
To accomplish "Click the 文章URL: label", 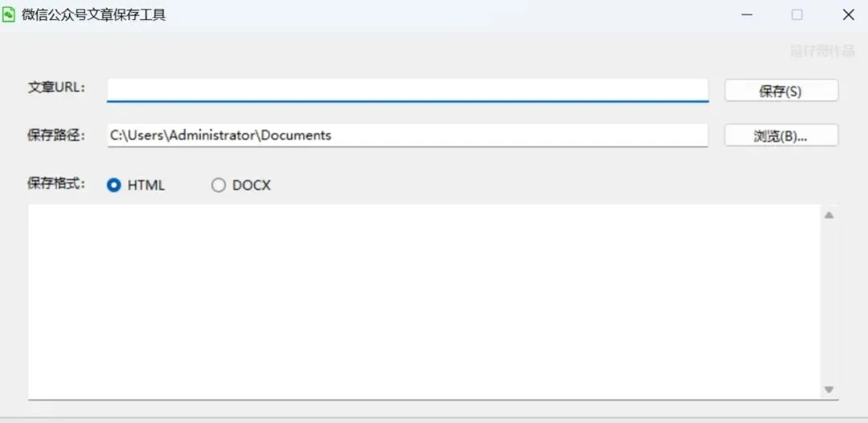I will pos(57,88).
